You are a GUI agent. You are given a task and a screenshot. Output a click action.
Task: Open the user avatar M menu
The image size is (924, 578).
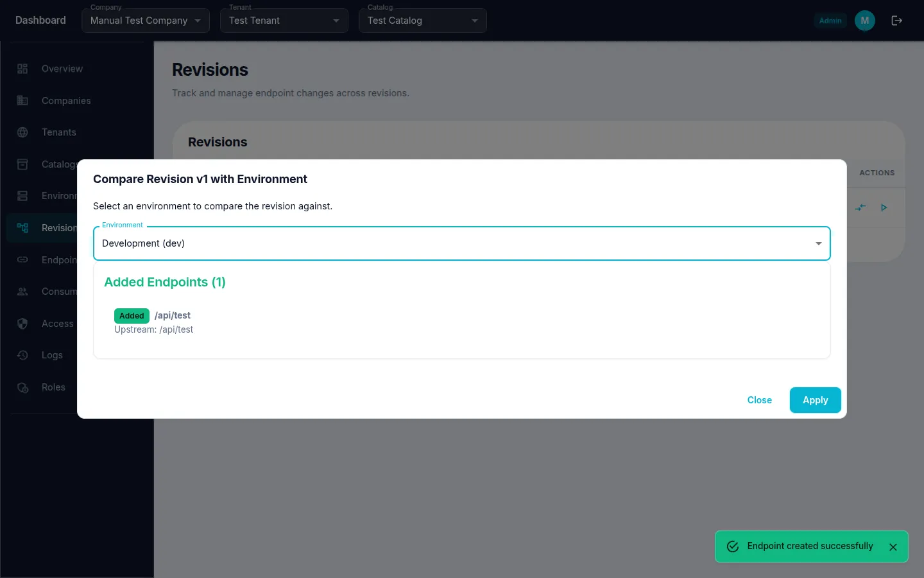[864, 21]
